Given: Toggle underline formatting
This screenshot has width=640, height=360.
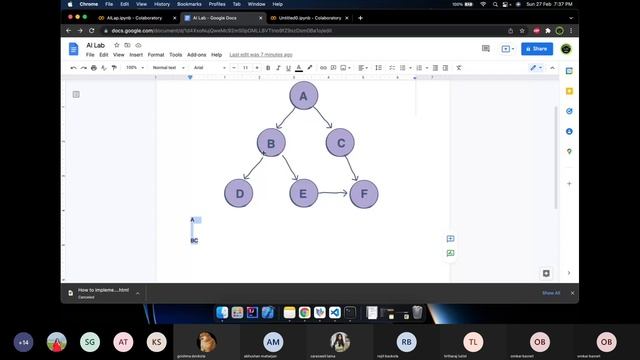Looking at the screenshot, I should (289, 68).
